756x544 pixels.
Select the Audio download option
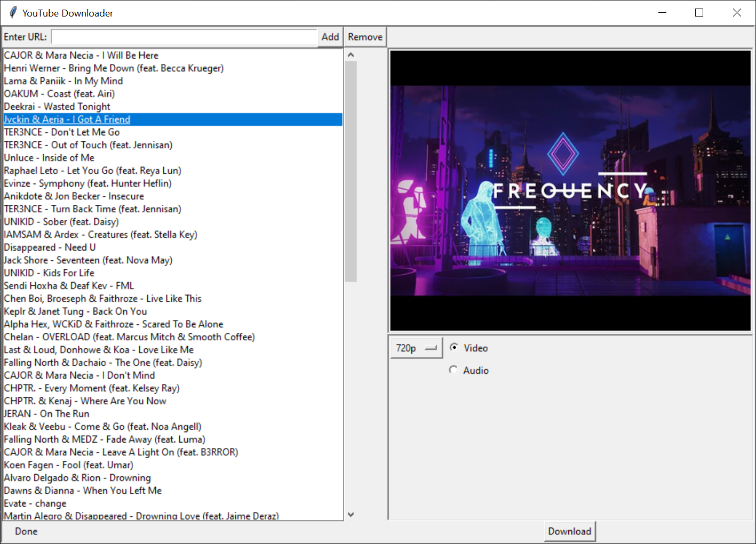pyautogui.click(x=453, y=370)
